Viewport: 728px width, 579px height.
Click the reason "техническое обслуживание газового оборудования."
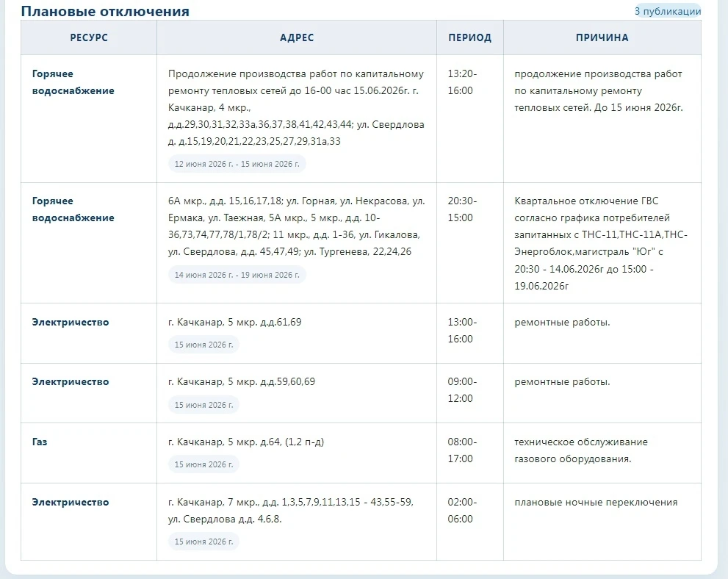tap(581, 450)
